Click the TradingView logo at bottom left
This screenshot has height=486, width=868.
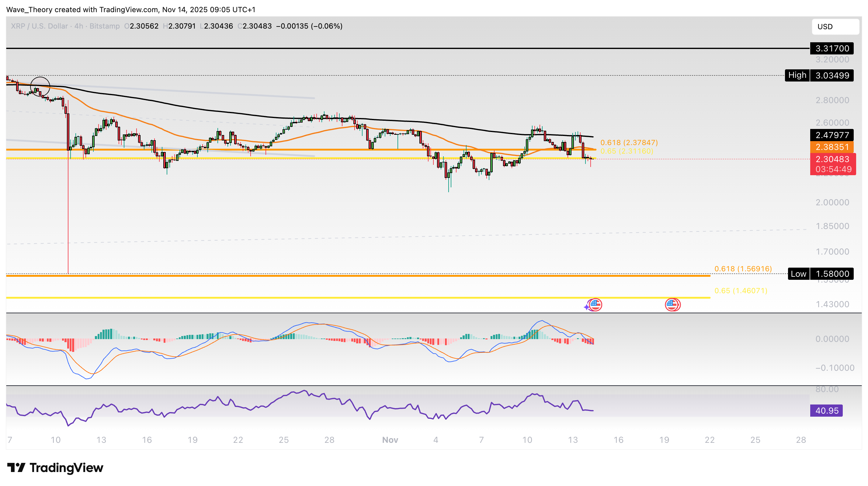[x=55, y=467]
